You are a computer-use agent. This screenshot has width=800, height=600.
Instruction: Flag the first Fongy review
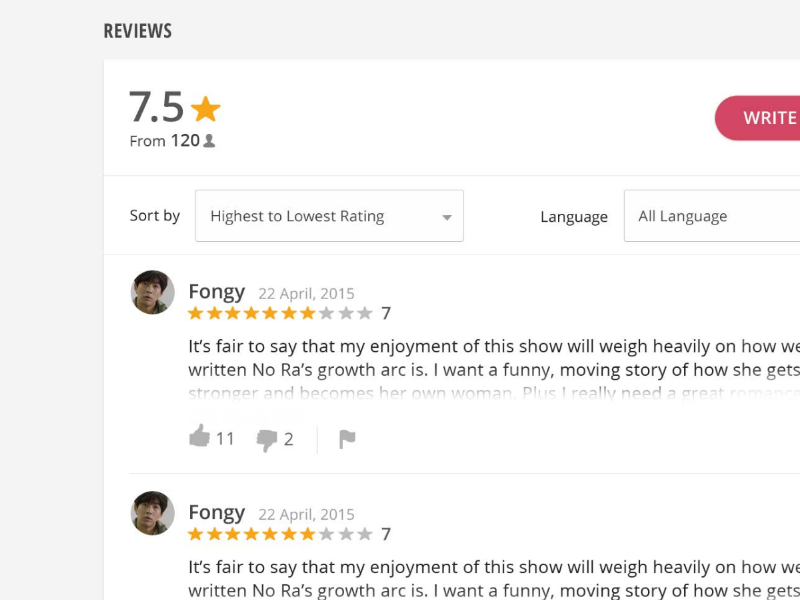pyautogui.click(x=347, y=439)
